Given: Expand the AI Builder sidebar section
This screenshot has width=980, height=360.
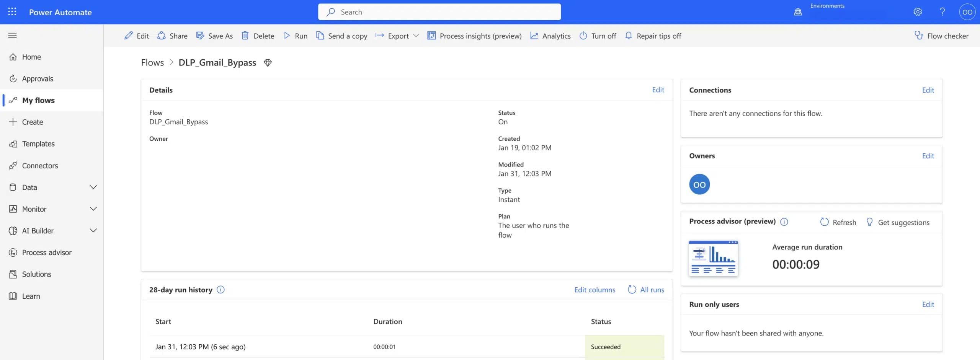Looking at the screenshot, I should click(x=93, y=231).
